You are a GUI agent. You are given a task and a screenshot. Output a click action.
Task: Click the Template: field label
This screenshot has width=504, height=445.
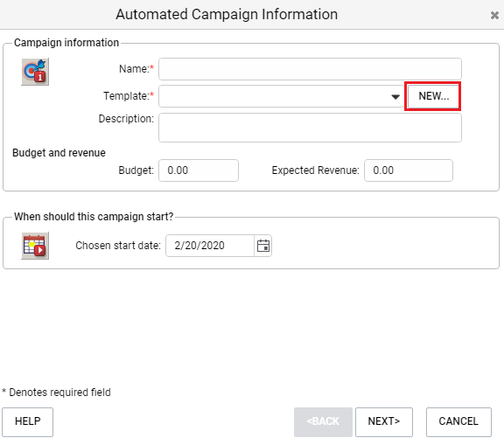coord(129,96)
